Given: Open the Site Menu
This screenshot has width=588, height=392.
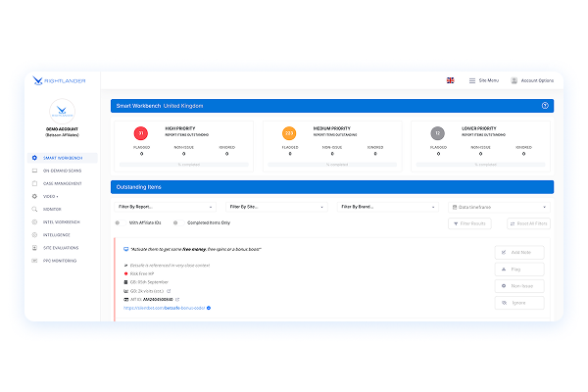Looking at the screenshot, I should click(x=483, y=80).
